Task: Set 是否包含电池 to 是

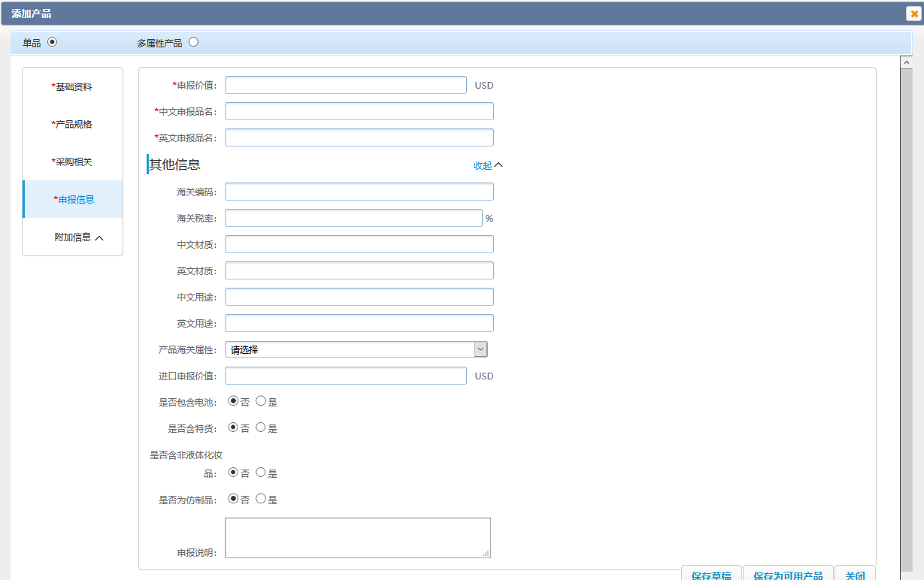Action: click(261, 401)
